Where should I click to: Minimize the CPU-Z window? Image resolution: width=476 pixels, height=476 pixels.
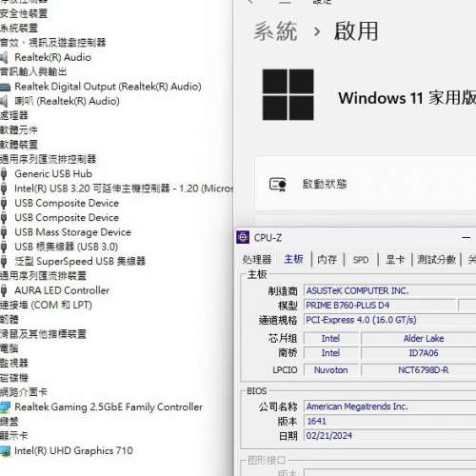[x=466, y=237]
